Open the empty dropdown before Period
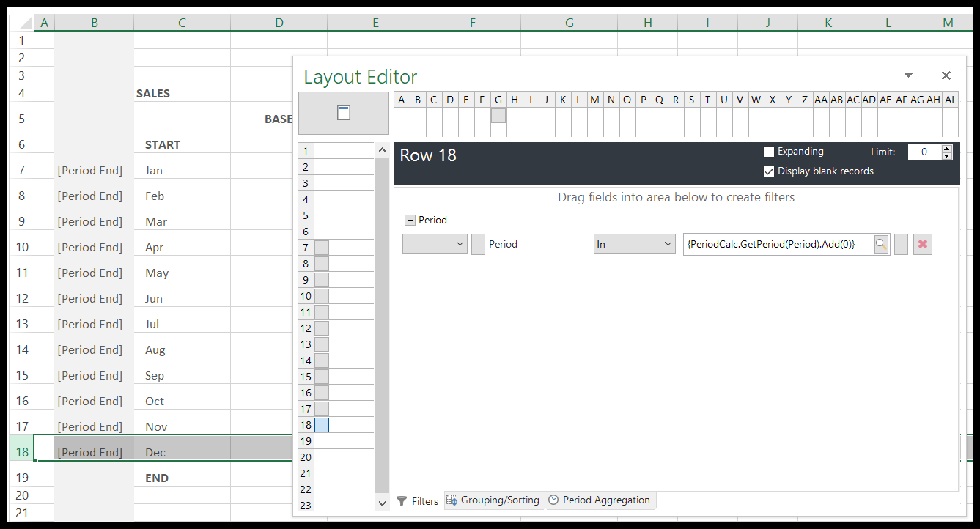The height and width of the screenshot is (529, 980). pos(435,244)
